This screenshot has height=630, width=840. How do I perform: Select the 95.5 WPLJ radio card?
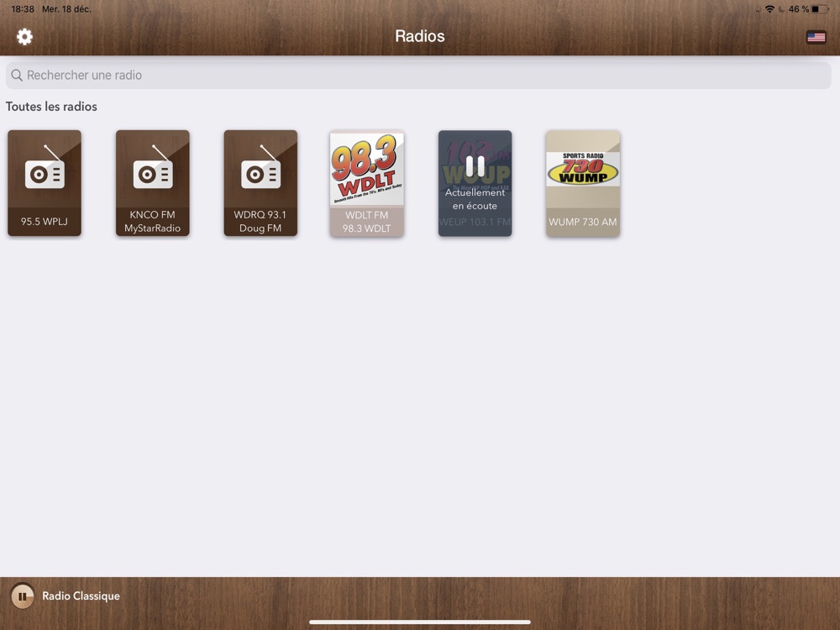pos(45,182)
